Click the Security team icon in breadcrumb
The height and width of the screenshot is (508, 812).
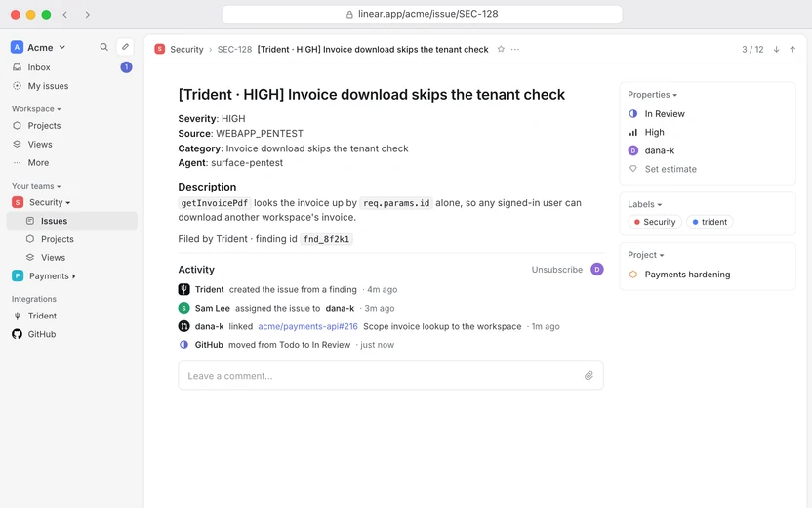pyautogui.click(x=159, y=49)
